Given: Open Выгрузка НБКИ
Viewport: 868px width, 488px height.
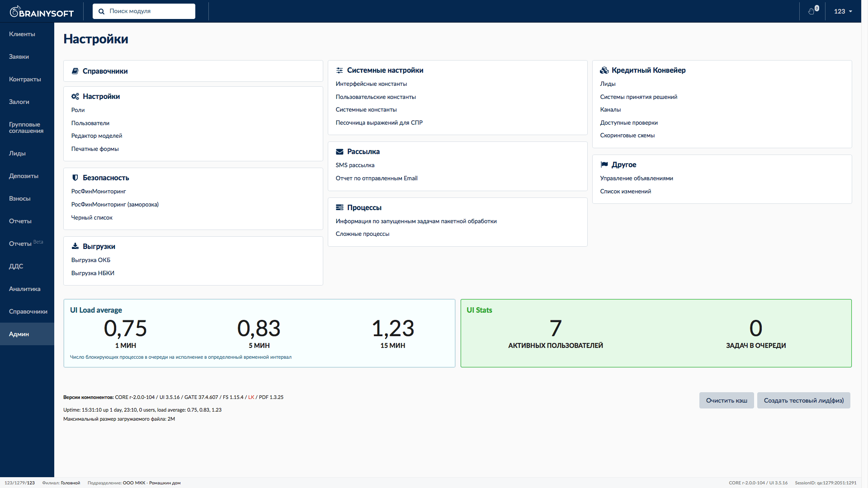Looking at the screenshot, I should click(92, 273).
